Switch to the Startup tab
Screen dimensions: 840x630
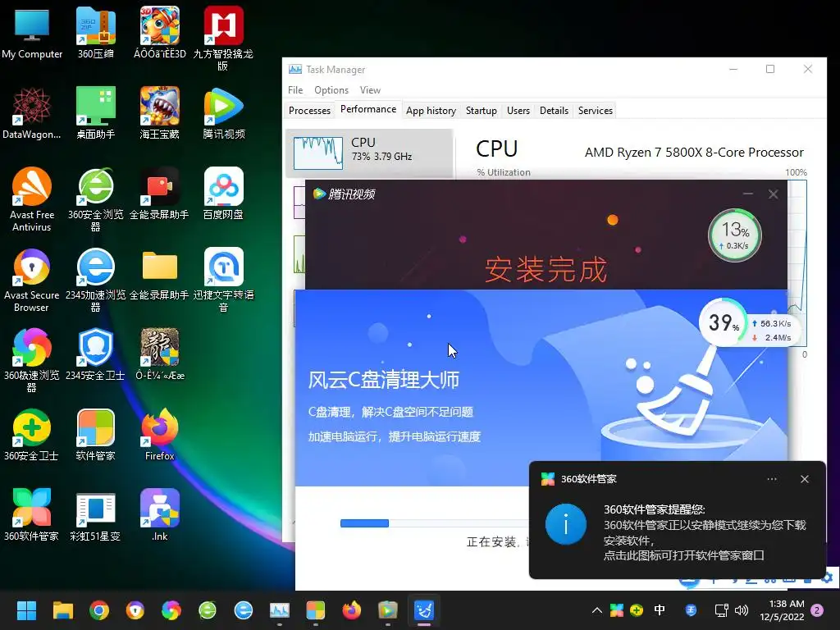coord(481,111)
